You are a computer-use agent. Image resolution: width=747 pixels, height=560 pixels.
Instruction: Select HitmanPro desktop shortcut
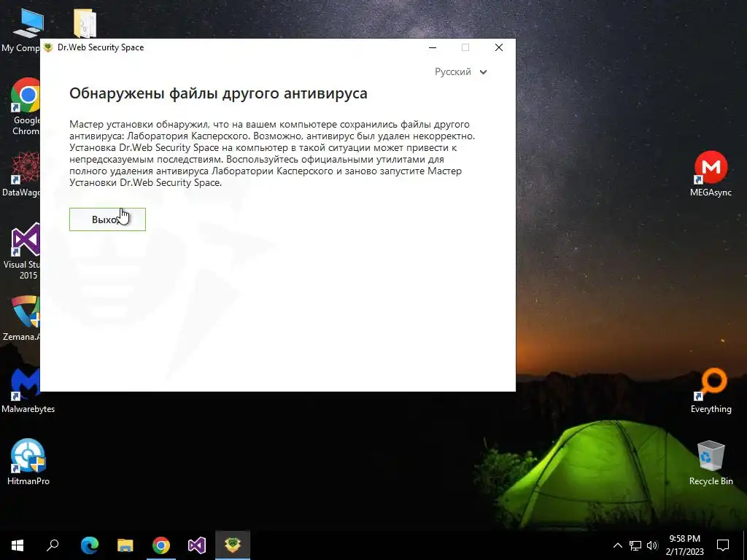point(28,462)
